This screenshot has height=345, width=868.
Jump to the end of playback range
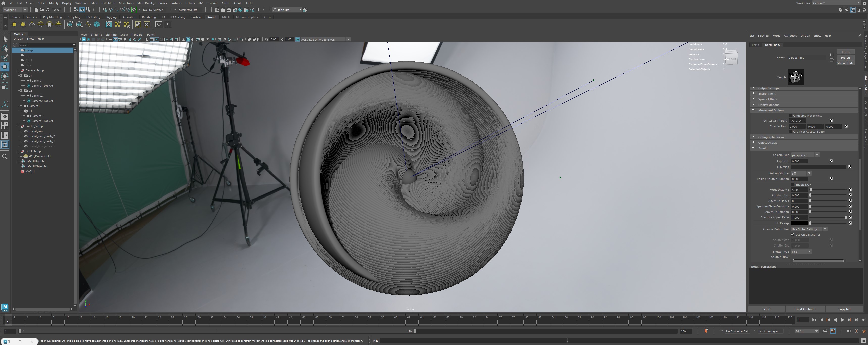click(863, 320)
